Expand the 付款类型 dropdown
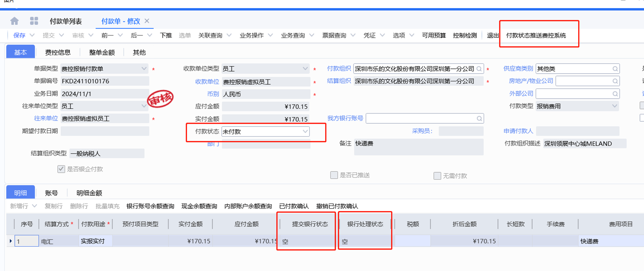644x271 pixels. 614,106
